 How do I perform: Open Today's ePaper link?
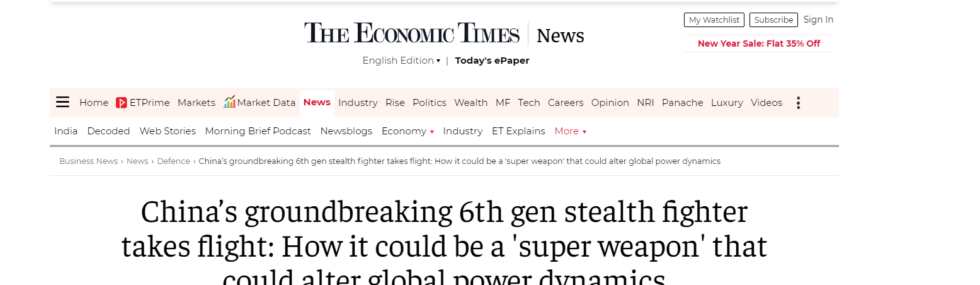coord(492,61)
